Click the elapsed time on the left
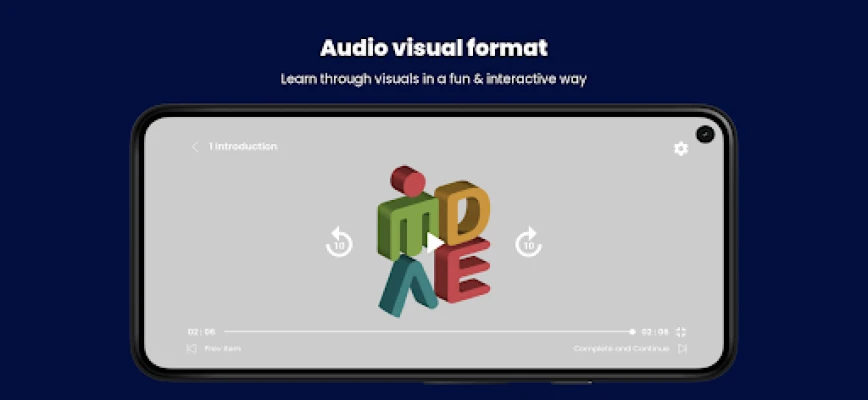868x400 pixels. click(x=201, y=331)
